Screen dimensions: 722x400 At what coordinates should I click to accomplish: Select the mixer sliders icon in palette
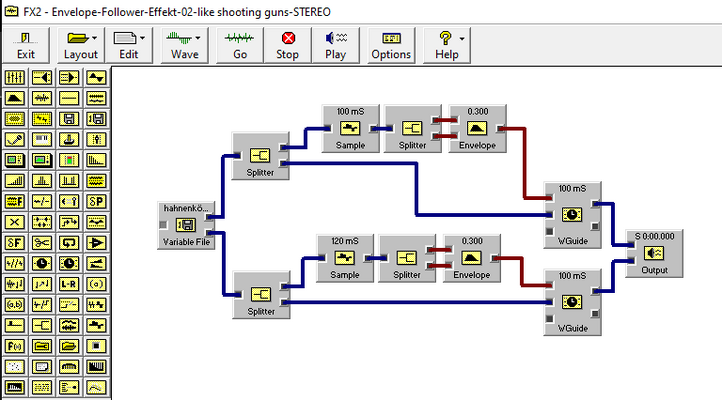pos(15,77)
